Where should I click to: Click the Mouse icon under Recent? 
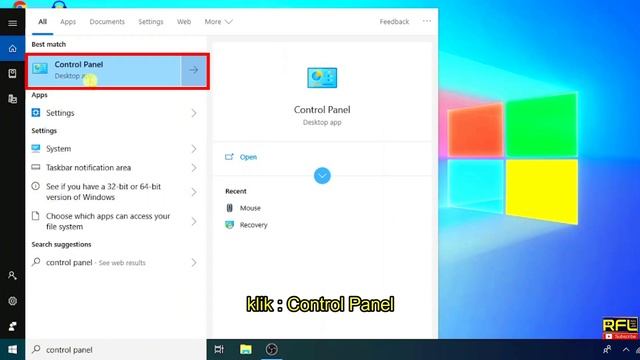pyautogui.click(x=229, y=208)
